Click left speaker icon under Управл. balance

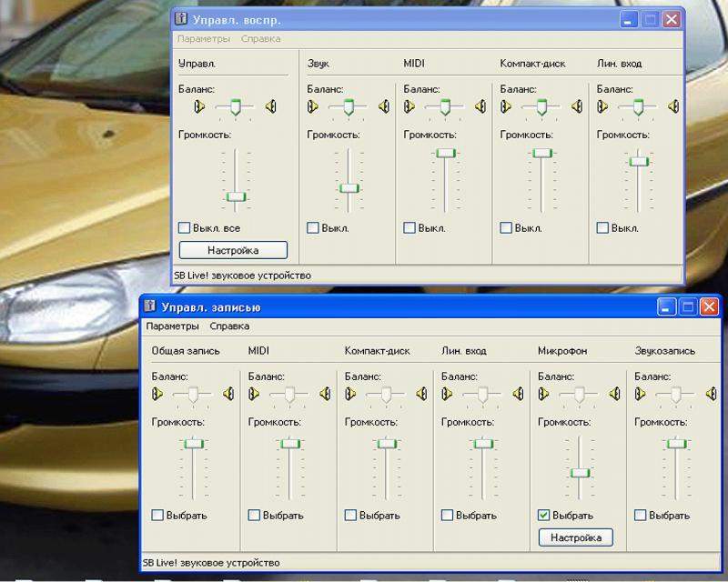(x=200, y=107)
